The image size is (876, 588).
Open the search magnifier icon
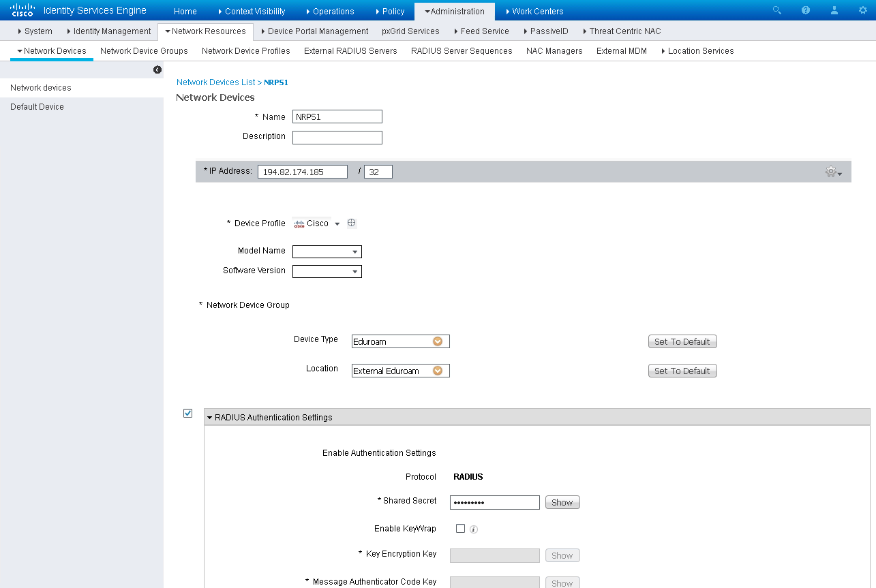pyautogui.click(x=777, y=10)
